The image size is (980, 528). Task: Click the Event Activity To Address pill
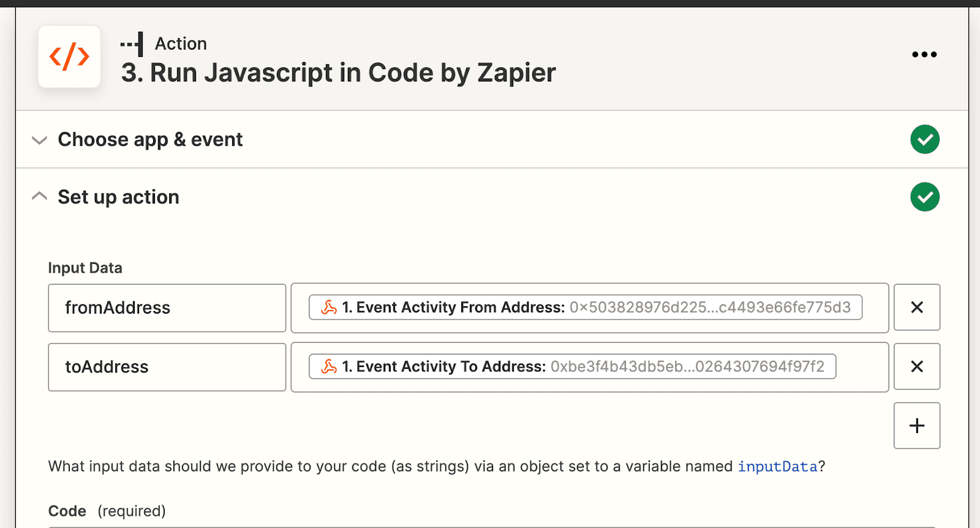point(570,366)
